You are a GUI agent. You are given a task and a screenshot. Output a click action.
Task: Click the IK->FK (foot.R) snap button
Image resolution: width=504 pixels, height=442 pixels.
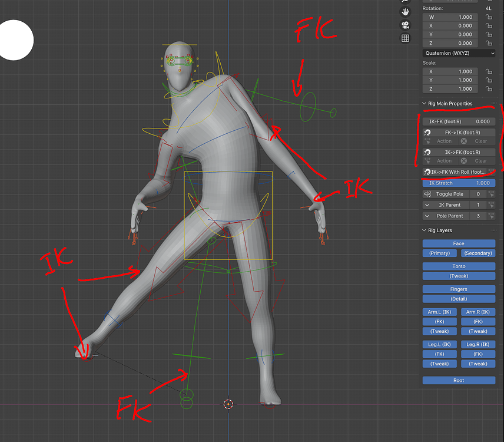coord(459,152)
